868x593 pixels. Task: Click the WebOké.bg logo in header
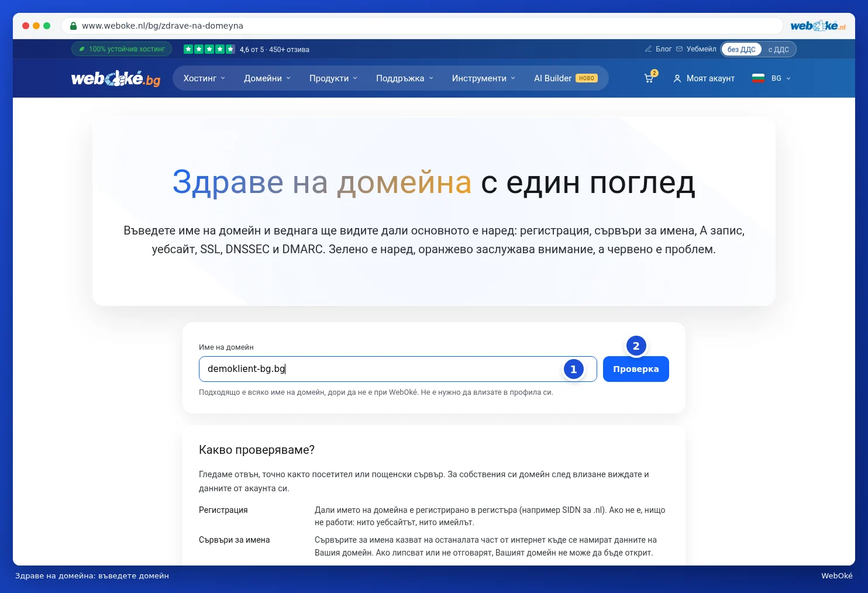[116, 78]
